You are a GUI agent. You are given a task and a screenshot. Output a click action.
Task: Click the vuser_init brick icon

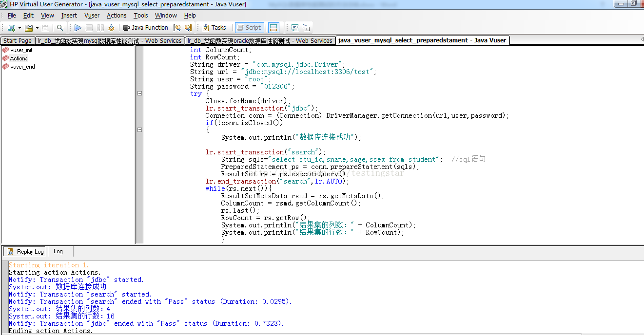click(x=5, y=50)
